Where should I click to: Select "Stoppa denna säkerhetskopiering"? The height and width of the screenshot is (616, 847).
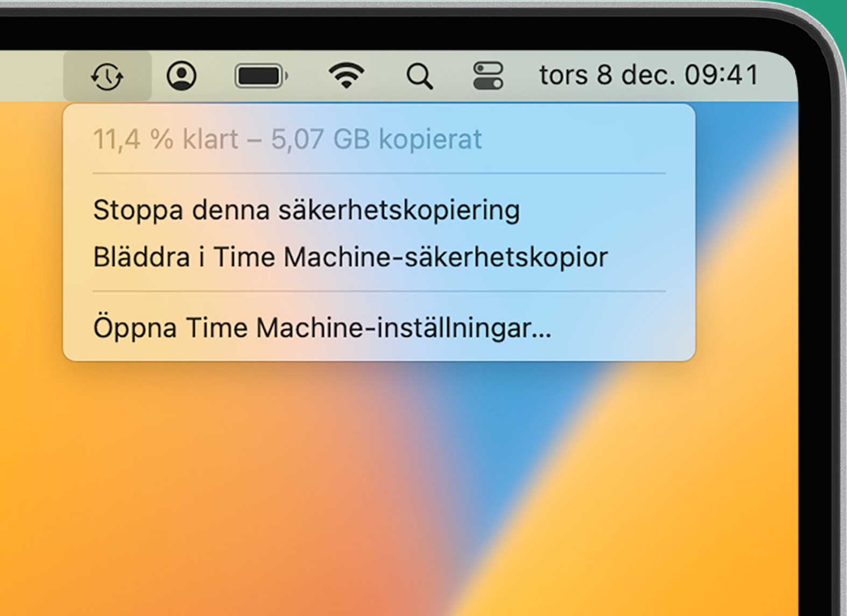coord(306,210)
